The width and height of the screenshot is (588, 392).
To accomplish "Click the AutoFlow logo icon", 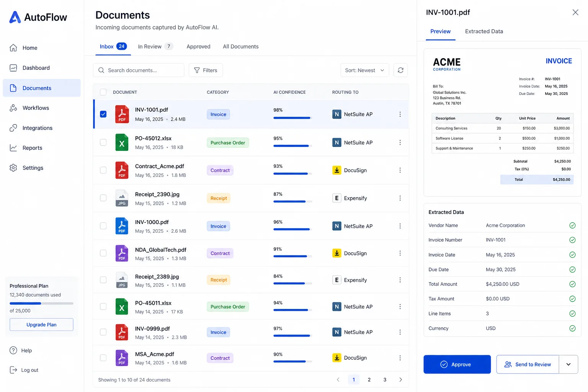I will [x=15, y=17].
